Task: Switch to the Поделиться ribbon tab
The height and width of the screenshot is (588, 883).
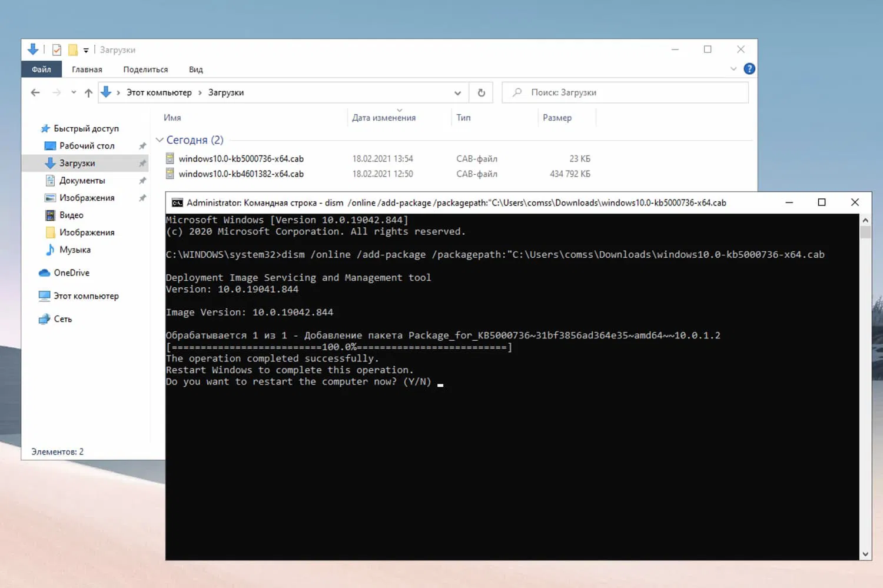Action: [x=145, y=69]
